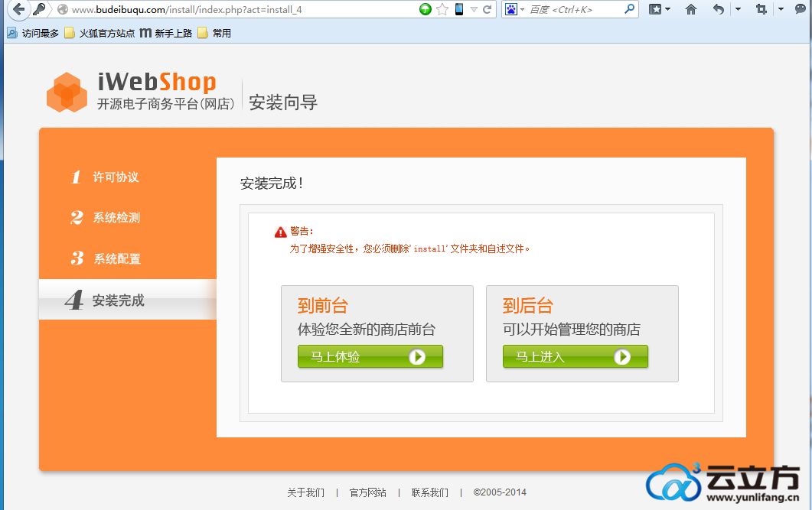
Task: Click the iWebShop orange cube logo
Action: click(x=67, y=92)
